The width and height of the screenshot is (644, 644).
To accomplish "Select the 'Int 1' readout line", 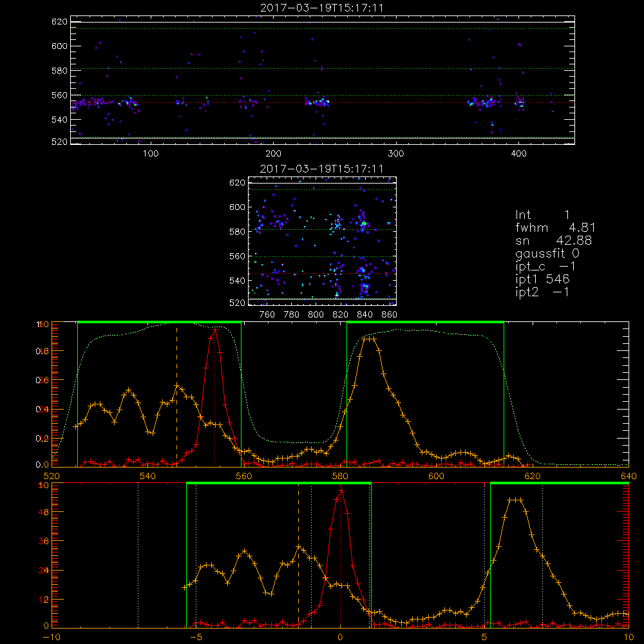I will (542, 215).
